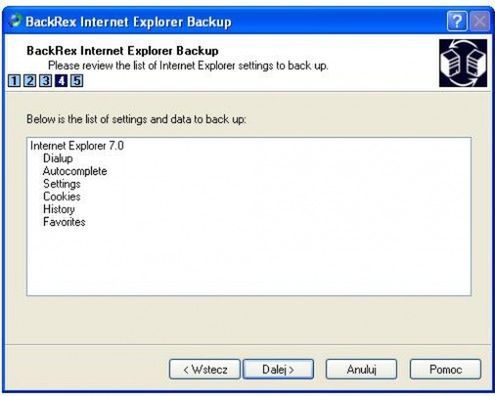Click the step 2 wizard indicator icon
This screenshot has height=396, width=495.
coord(30,81)
